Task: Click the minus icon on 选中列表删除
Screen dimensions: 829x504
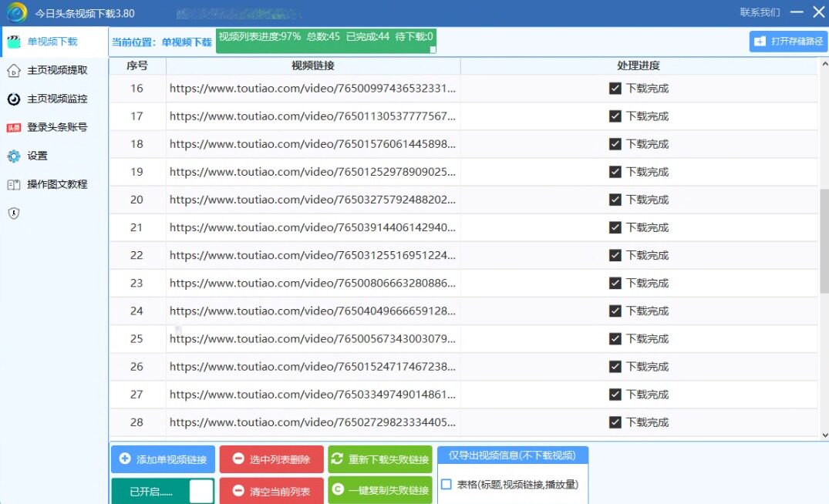Action: 238,459
